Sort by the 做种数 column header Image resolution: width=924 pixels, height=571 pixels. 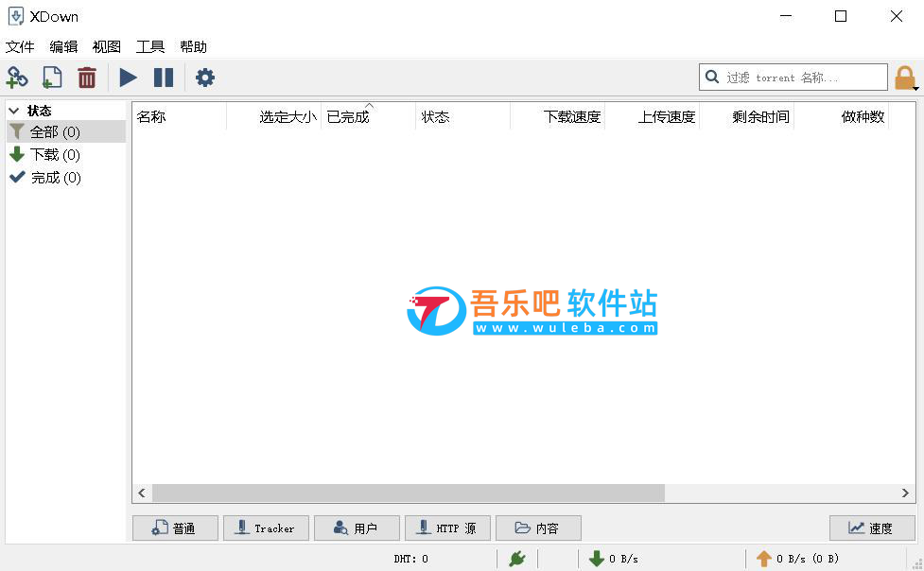[842, 116]
